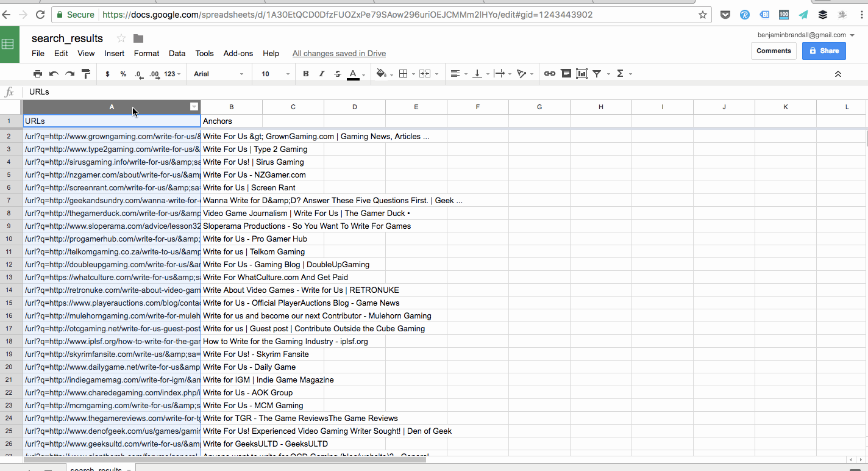868x471 pixels.
Task: Select column B header
Action: coord(232,107)
